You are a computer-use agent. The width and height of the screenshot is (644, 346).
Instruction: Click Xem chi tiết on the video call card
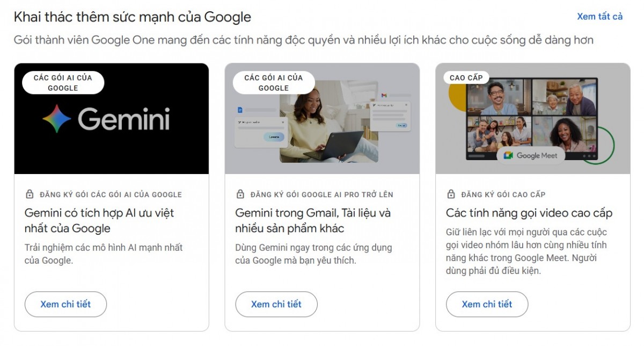[x=487, y=304]
